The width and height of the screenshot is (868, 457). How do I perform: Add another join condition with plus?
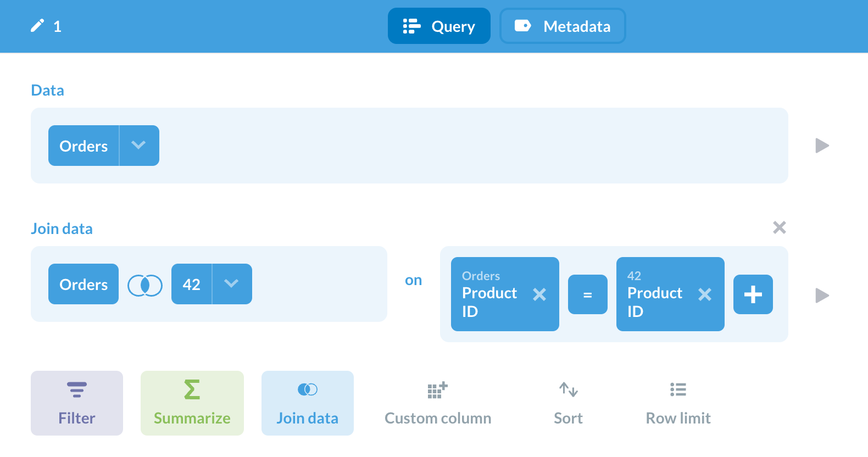pos(753,295)
